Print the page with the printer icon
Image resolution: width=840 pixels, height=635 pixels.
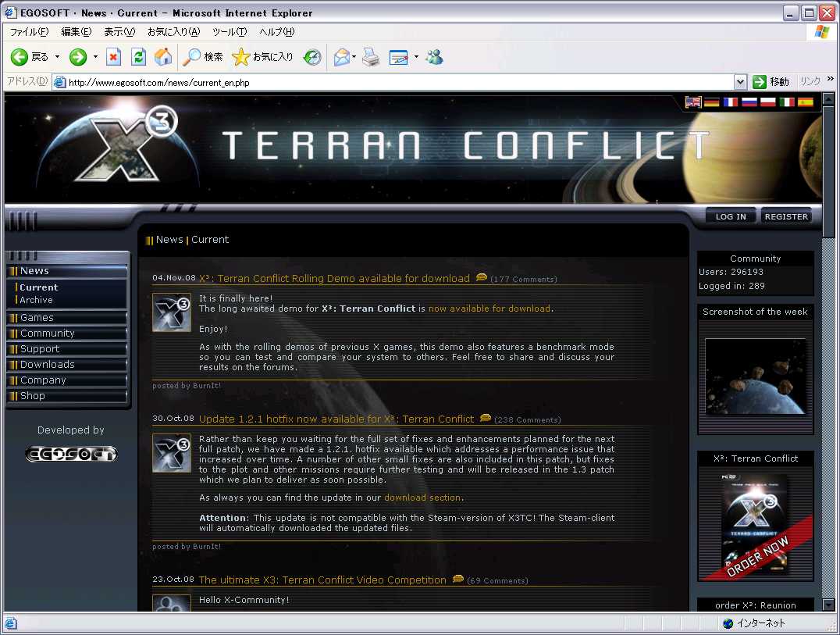point(371,57)
